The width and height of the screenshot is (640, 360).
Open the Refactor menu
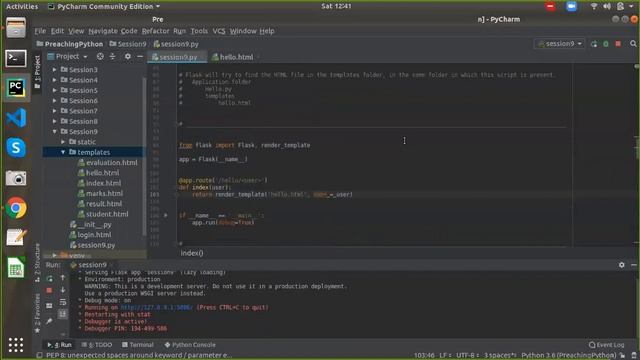pyautogui.click(x=155, y=31)
